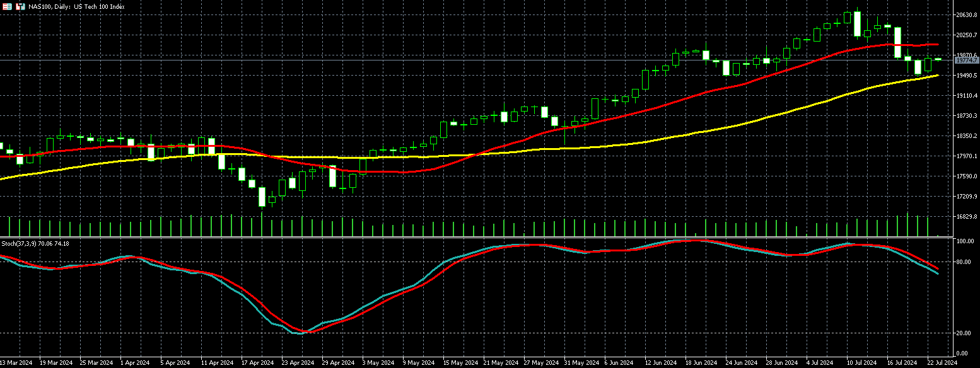Click the Stoch(37,3,9) indicator label
980x368 pixels.
(x=35, y=243)
